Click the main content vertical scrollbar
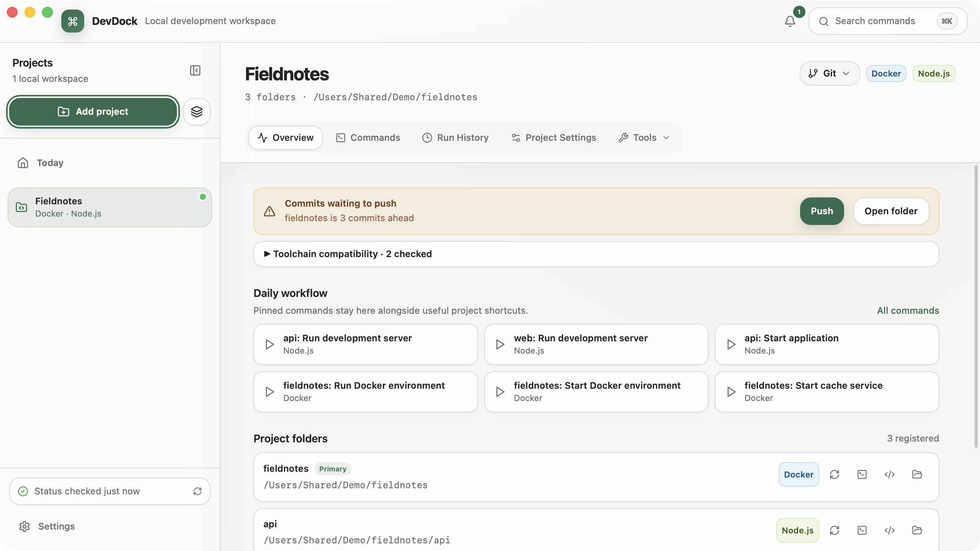 pyautogui.click(x=976, y=306)
